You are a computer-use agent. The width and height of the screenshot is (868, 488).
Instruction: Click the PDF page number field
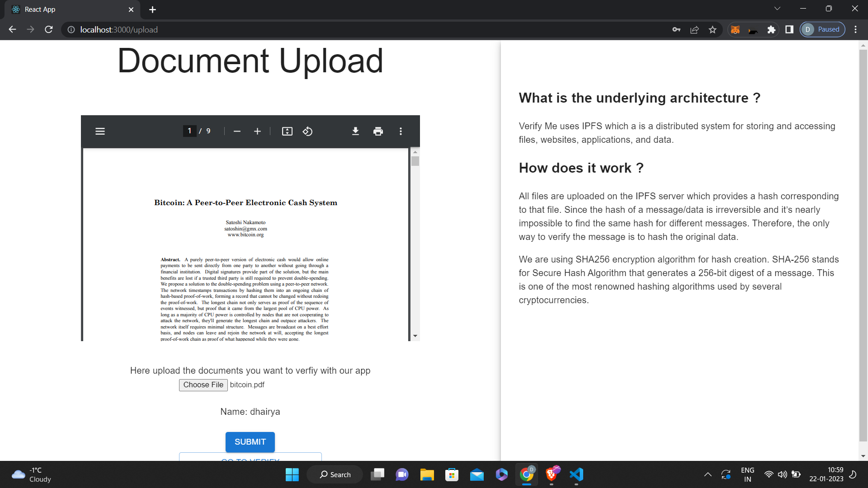189,131
